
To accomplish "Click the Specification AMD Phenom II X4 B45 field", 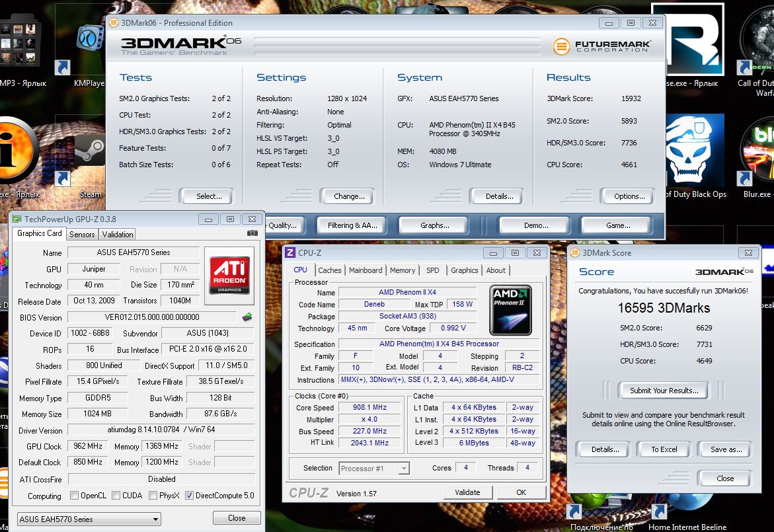I will click(439, 344).
